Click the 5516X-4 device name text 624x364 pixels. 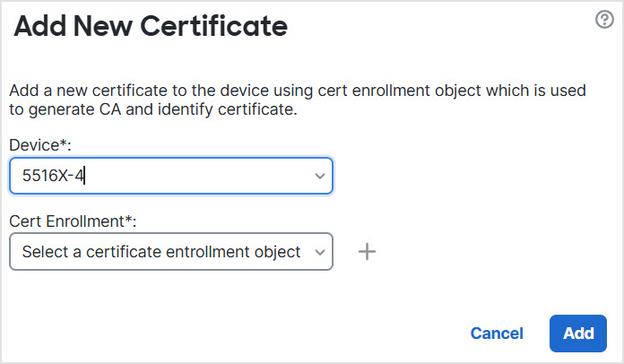coord(52,177)
